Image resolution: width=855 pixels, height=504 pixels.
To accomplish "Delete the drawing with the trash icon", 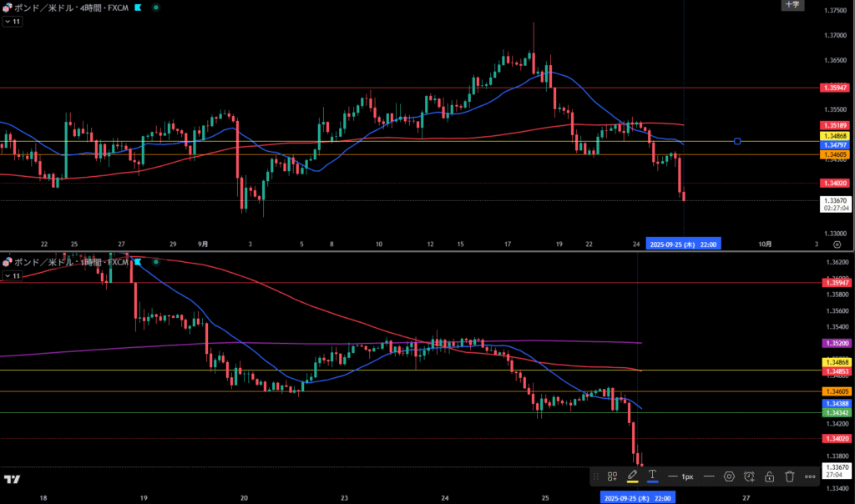I will (x=789, y=476).
